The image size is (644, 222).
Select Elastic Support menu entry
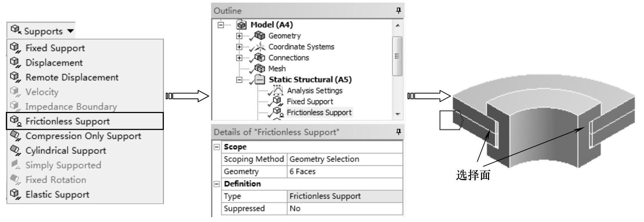(x=57, y=194)
